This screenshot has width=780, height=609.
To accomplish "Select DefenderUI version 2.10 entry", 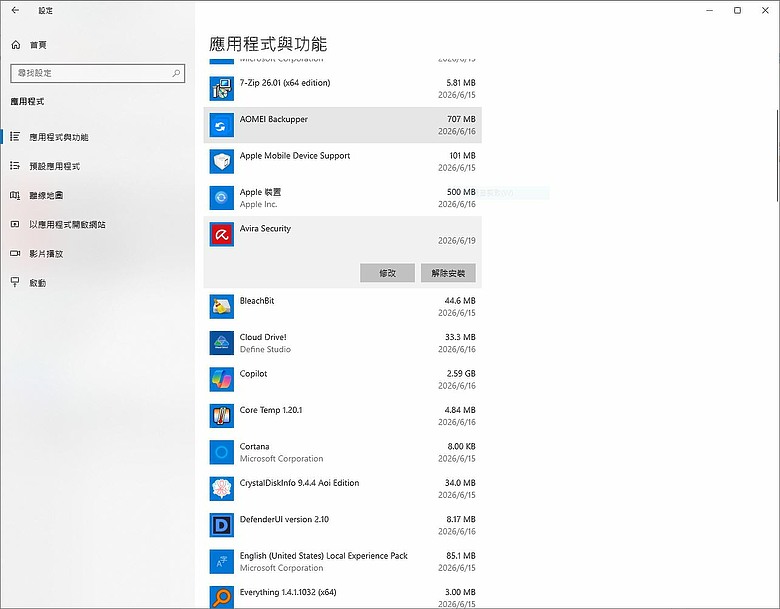I will pos(284,519).
